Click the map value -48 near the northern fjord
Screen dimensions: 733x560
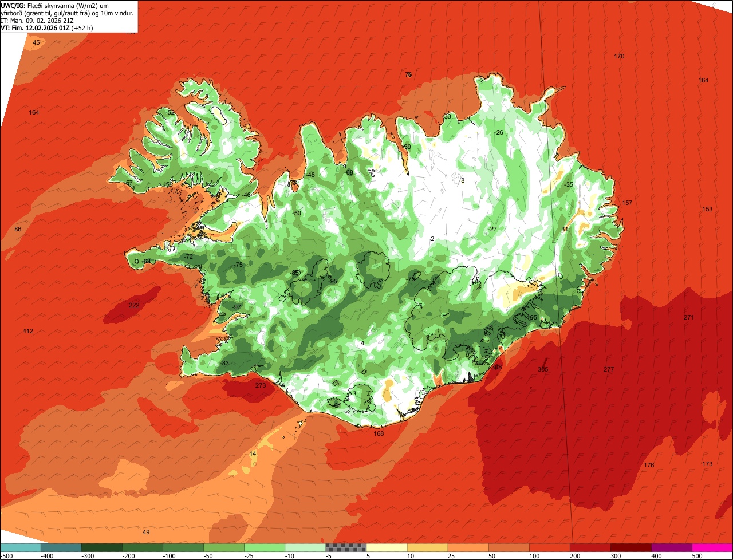click(310, 175)
